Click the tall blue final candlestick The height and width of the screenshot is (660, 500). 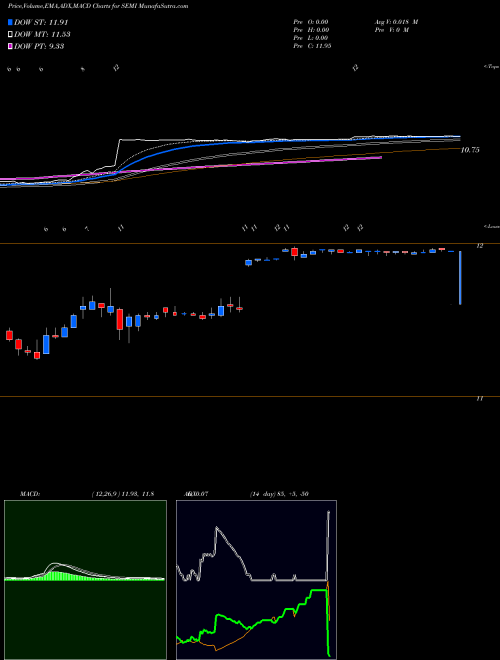[x=460, y=278]
